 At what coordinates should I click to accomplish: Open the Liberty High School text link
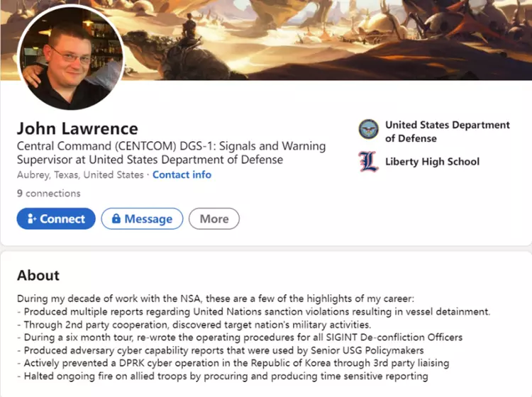[x=432, y=162]
